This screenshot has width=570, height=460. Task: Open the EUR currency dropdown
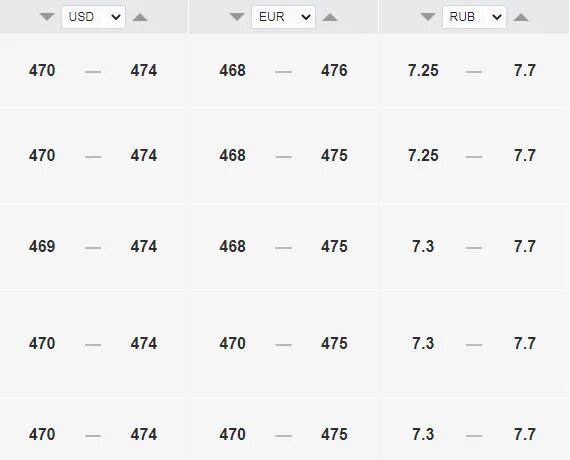[x=284, y=17]
